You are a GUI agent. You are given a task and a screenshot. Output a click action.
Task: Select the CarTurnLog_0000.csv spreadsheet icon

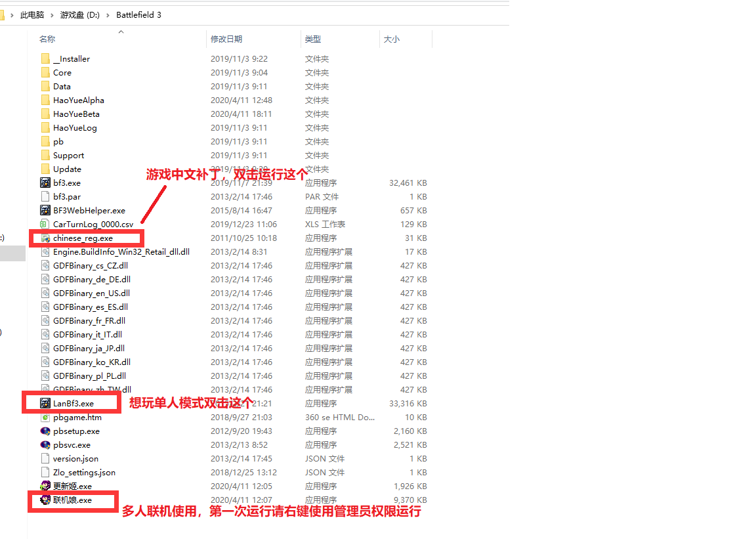coord(91,224)
